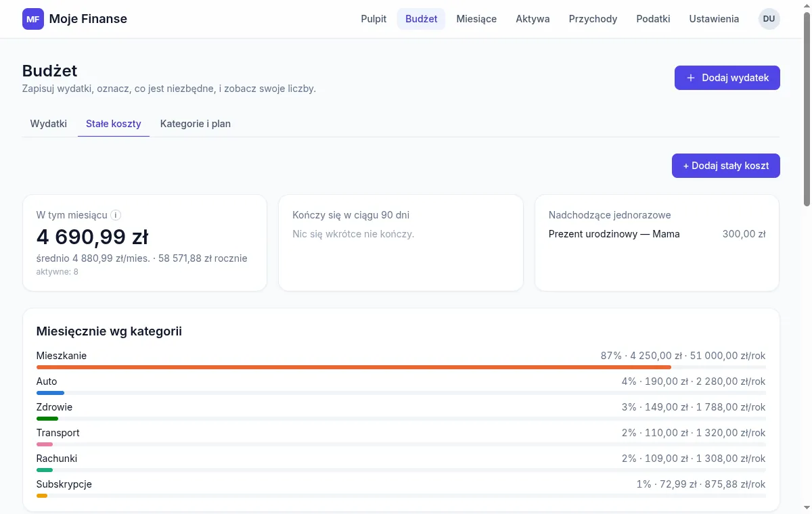Image resolution: width=812 pixels, height=514 pixels.
Task: Click the aktywne: 8 text
Action: (58, 272)
